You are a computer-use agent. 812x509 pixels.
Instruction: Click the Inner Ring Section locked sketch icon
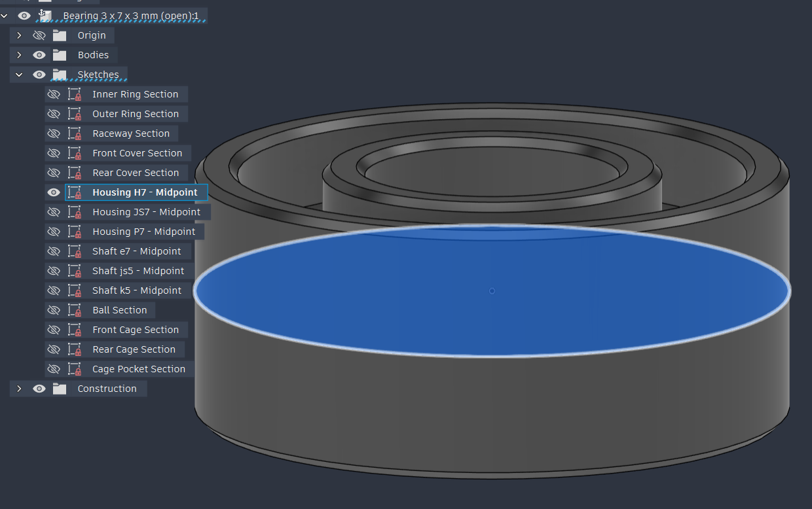click(x=75, y=94)
